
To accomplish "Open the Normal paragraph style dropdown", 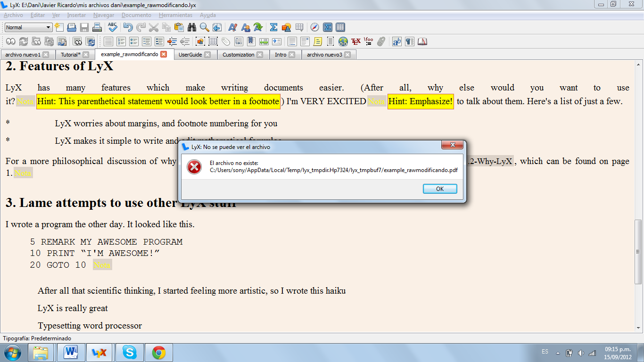I will [28, 27].
